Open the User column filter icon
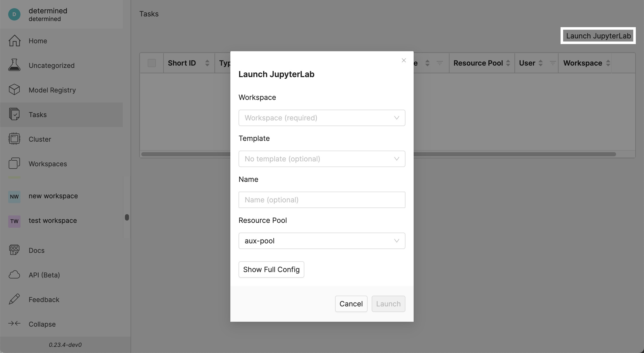This screenshot has height=353, width=644. 552,63
